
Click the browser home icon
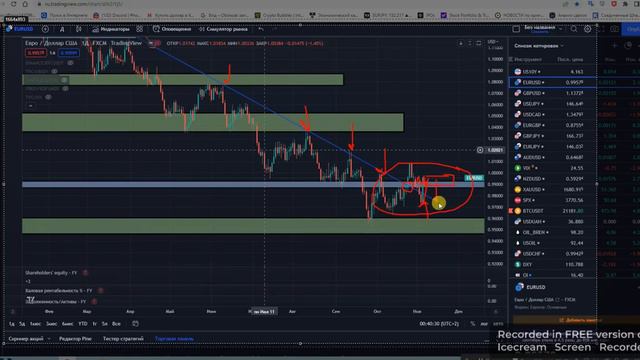25,4
